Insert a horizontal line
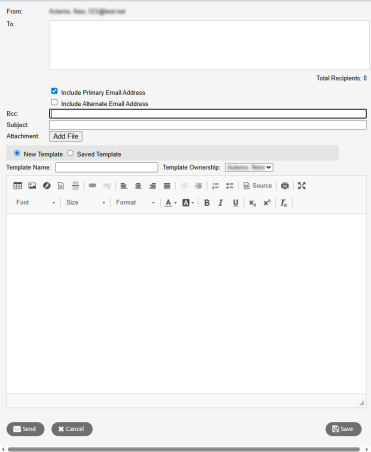 [x=76, y=186]
